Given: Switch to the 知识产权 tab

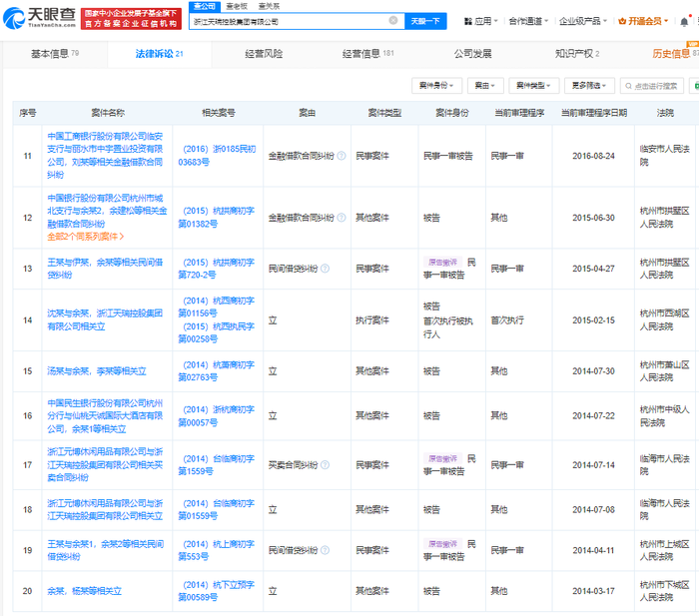Looking at the screenshot, I should 577,54.
